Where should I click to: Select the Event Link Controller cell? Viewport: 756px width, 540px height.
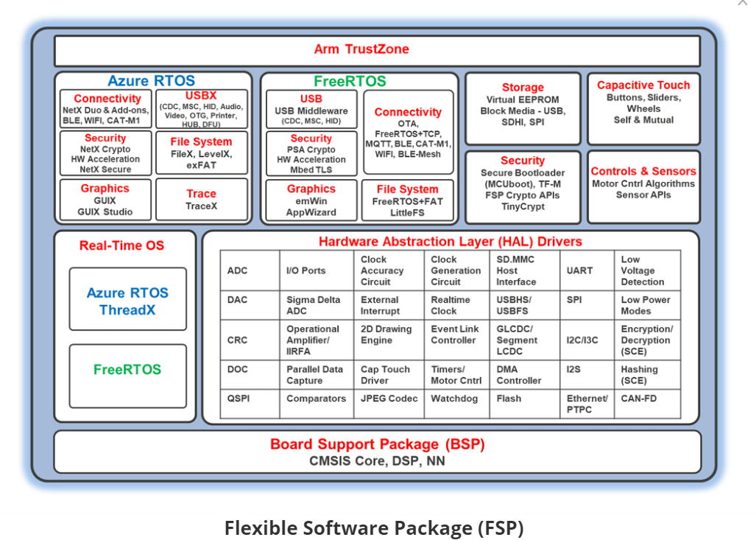[457, 340]
